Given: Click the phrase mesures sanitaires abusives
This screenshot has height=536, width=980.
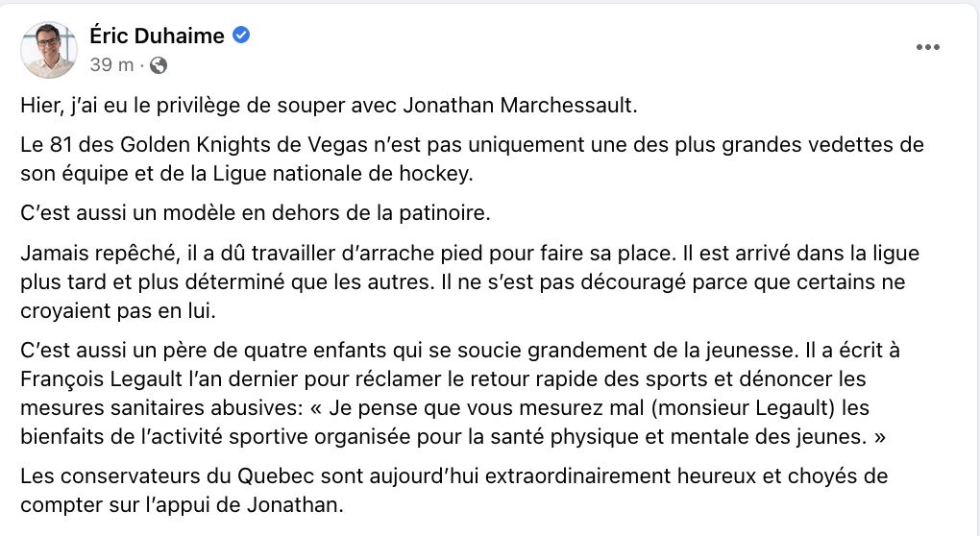Looking at the screenshot, I should [x=159, y=407].
